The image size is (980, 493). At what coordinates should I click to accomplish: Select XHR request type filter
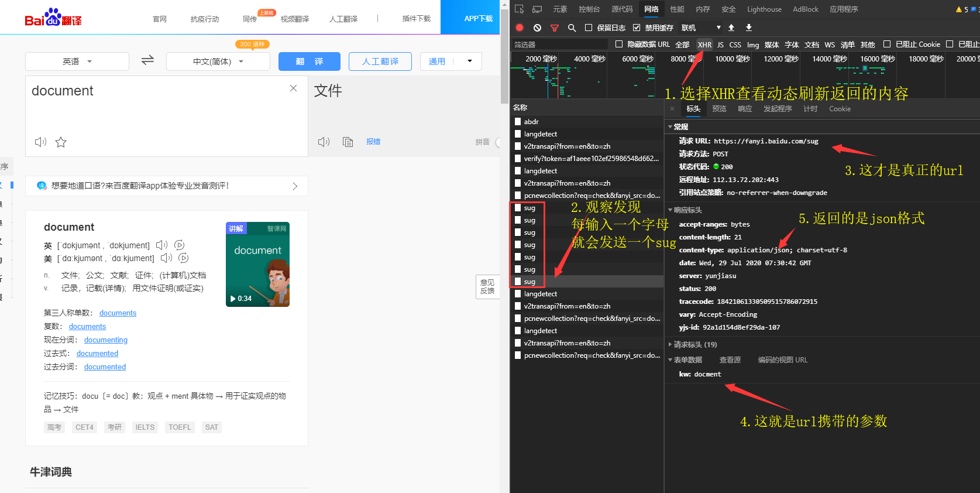click(704, 44)
